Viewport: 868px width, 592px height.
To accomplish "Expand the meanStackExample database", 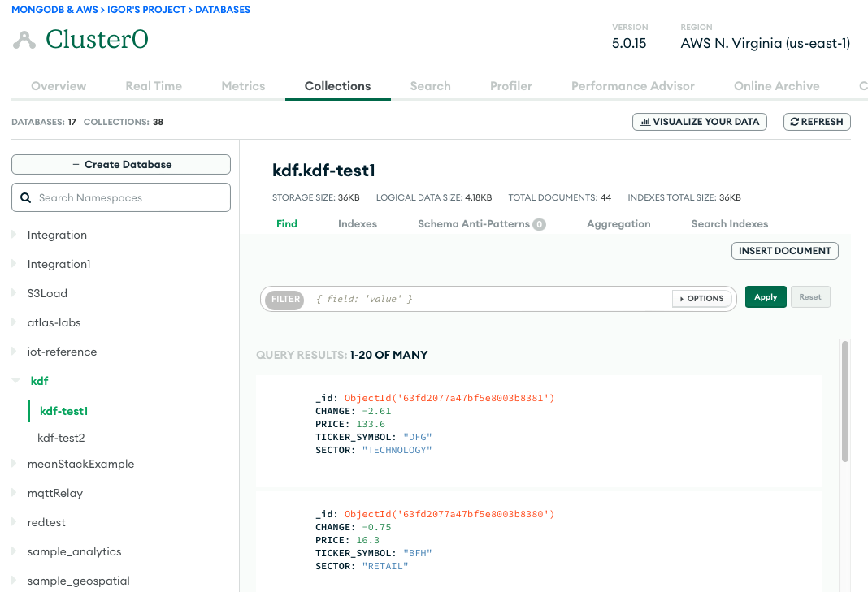I will point(15,464).
